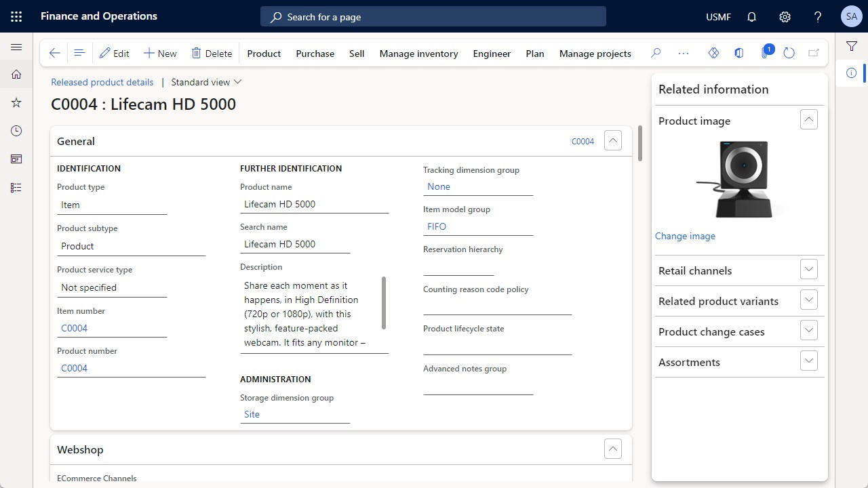This screenshot has width=868, height=488.
Task: Go back with the arrow button
Action: tap(55, 53)
